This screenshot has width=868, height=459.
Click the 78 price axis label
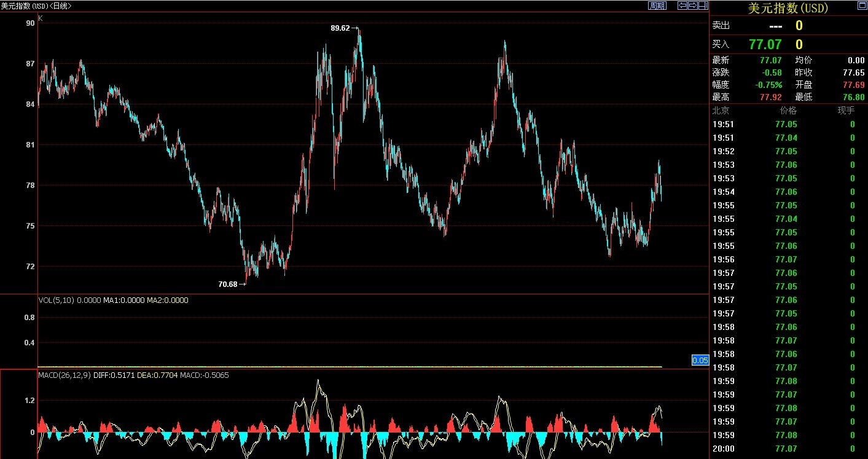coord(30,186)
